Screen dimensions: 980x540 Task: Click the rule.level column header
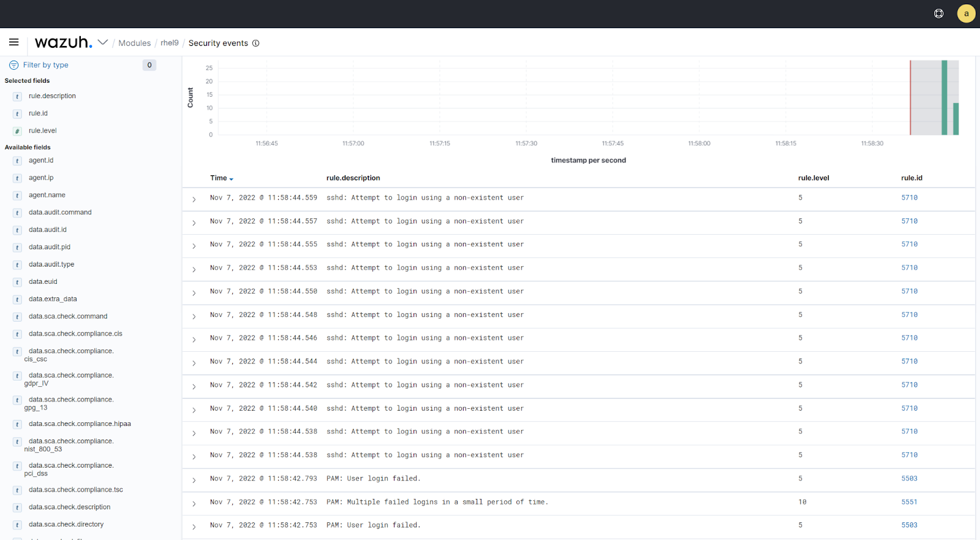pos(813,178)
